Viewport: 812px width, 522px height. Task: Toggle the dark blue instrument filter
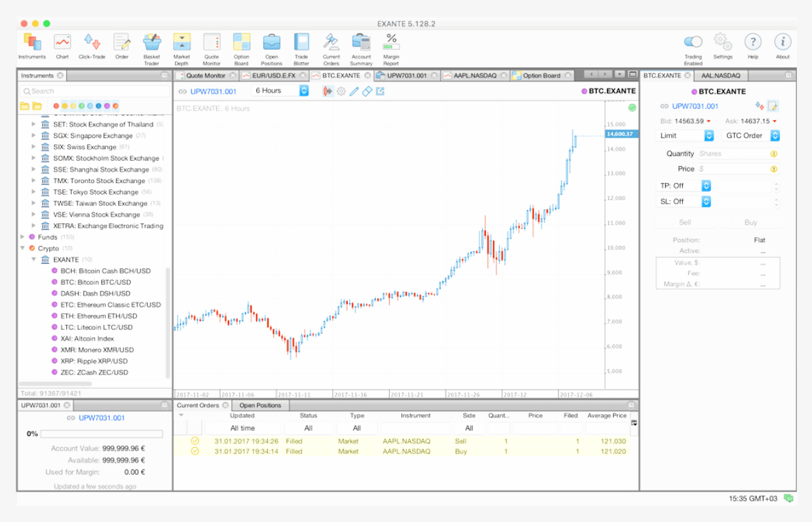(98, 106)
